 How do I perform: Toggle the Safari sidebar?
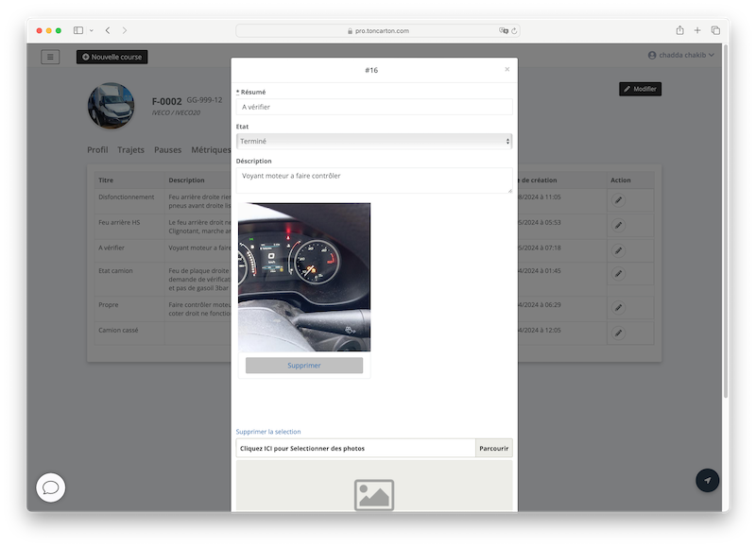pyautogui.click(x=78, y=30)
